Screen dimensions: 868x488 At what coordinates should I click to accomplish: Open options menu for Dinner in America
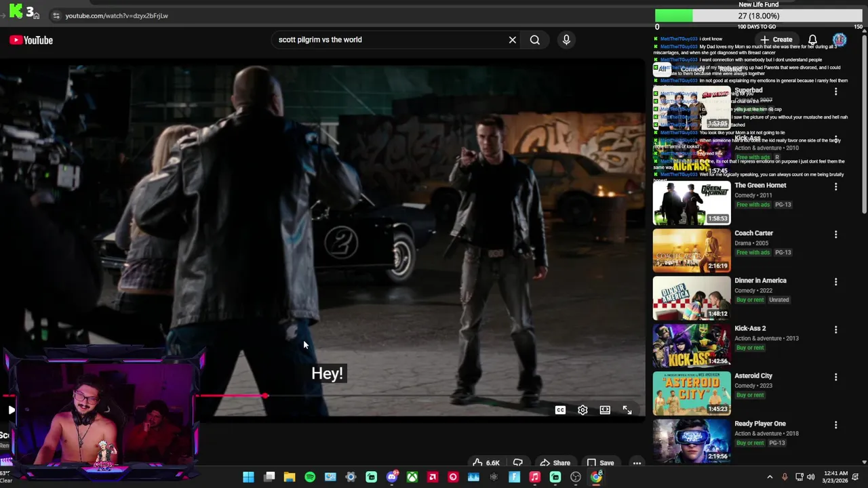coord(835,282)
